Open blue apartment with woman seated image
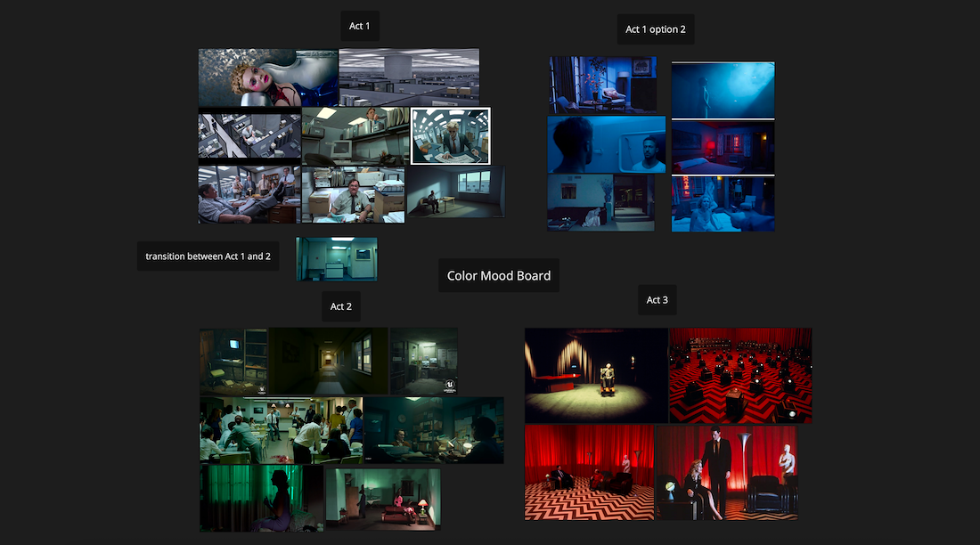This screenshot has width=980, height=545. [601, 202]
